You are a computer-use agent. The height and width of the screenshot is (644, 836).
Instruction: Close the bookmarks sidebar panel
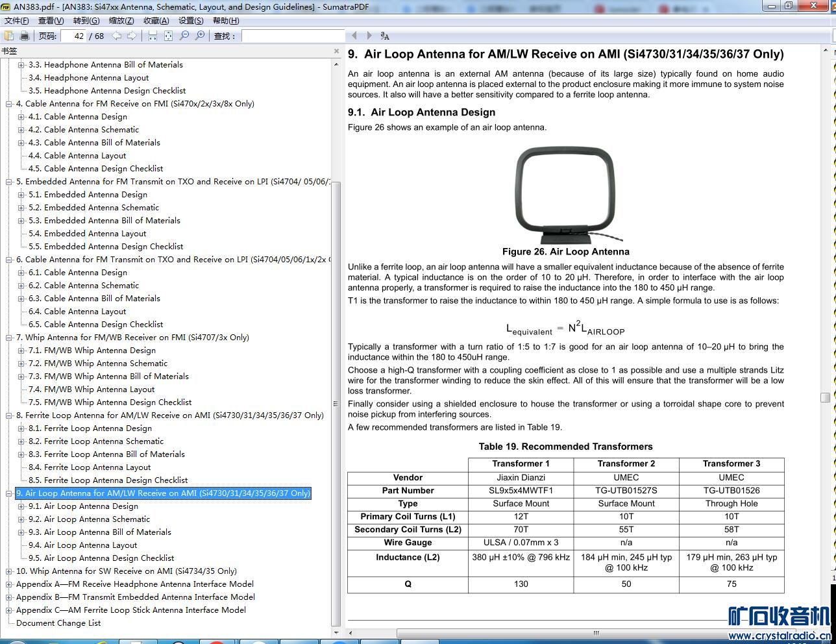click(336, 51)
